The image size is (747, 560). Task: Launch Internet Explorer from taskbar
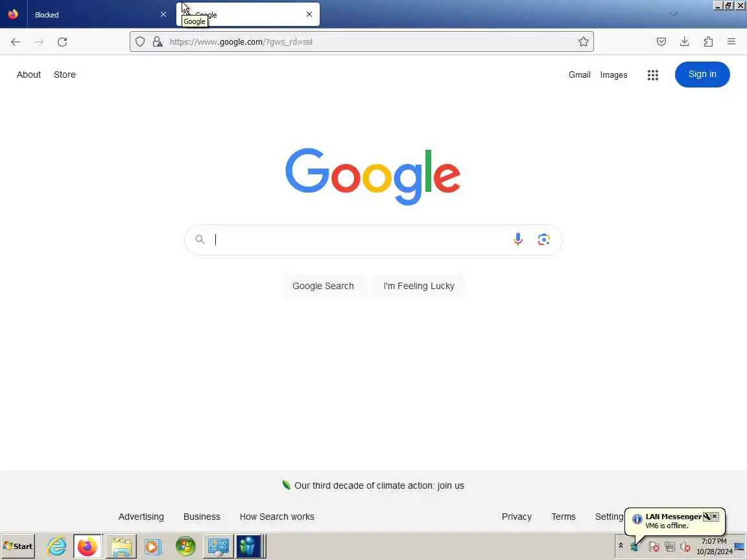[x=56, y=546]
